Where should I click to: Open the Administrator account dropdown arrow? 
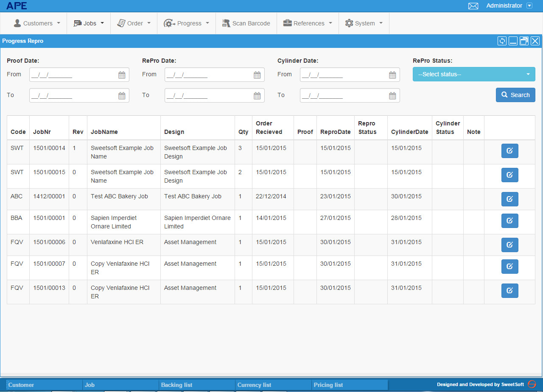529,6
